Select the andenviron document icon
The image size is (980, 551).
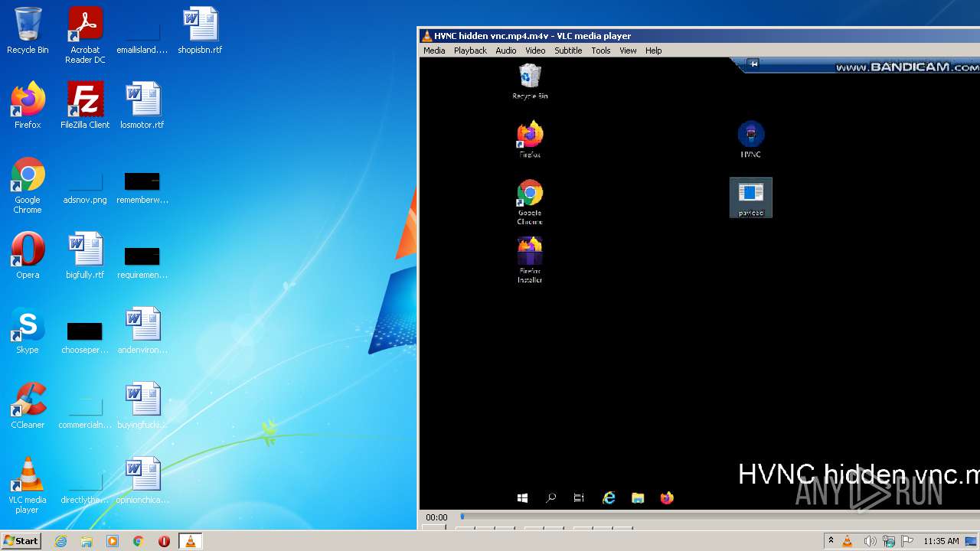[142, 331]
